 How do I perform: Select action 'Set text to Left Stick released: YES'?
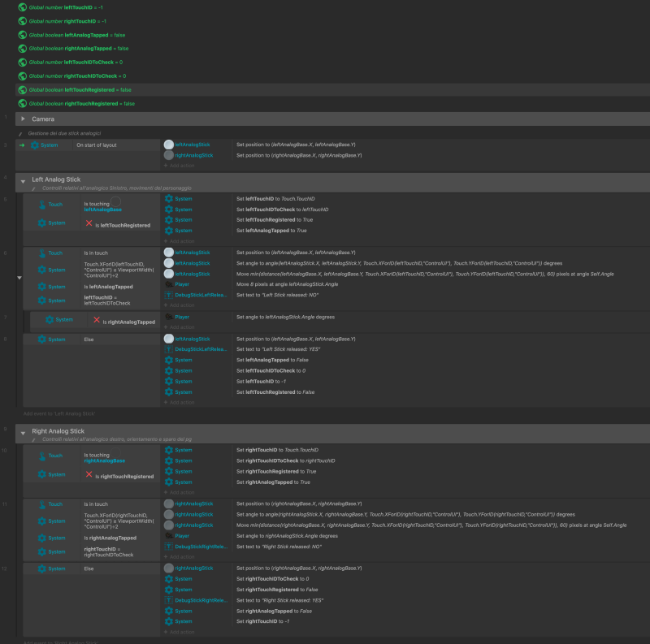point(278,349)
